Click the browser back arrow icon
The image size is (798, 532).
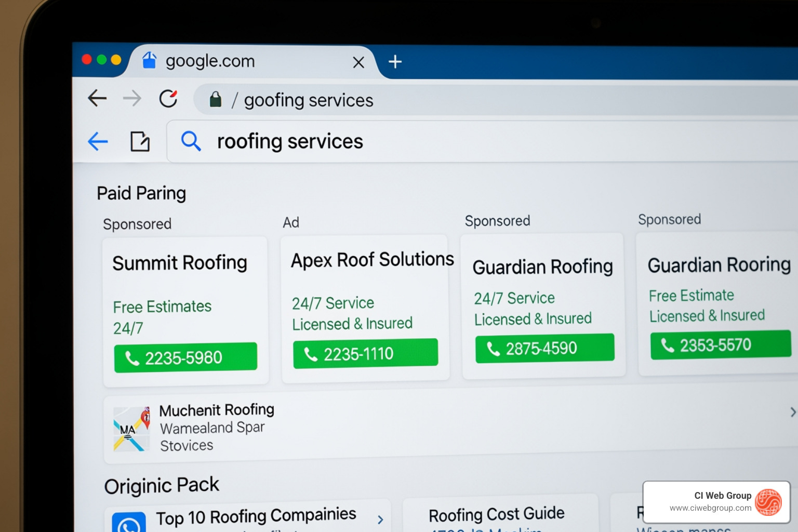[97, 98]
